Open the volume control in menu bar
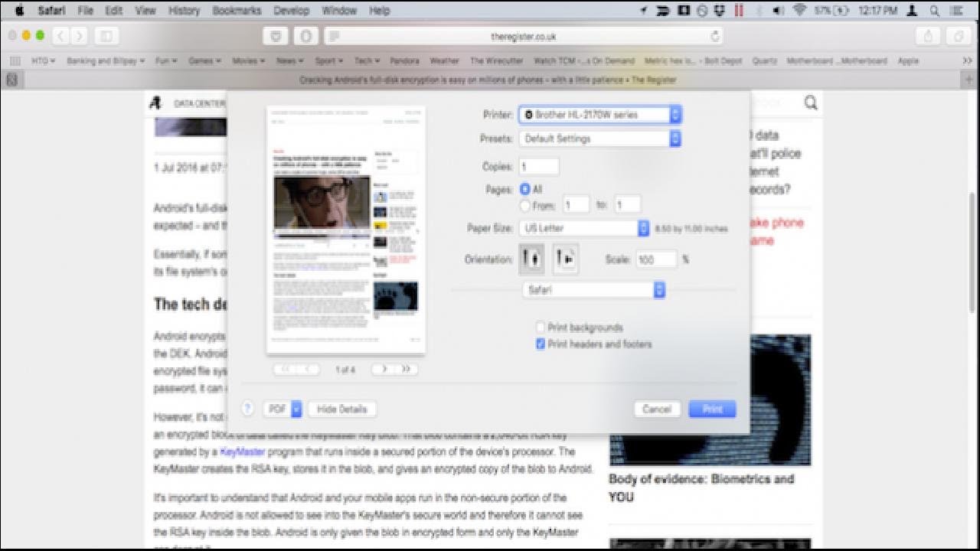 click(x=779, y=11)
